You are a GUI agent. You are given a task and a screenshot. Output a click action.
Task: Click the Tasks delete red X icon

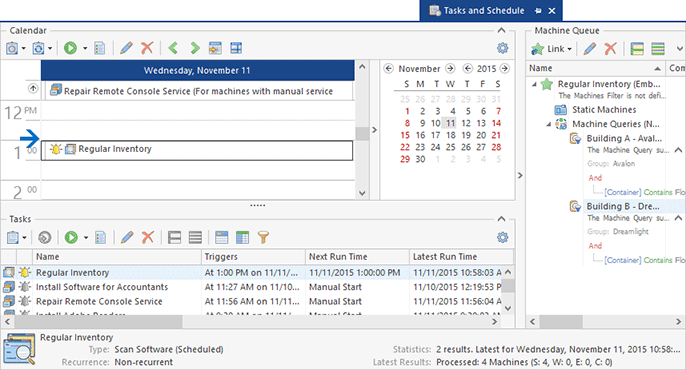(148, 237)
